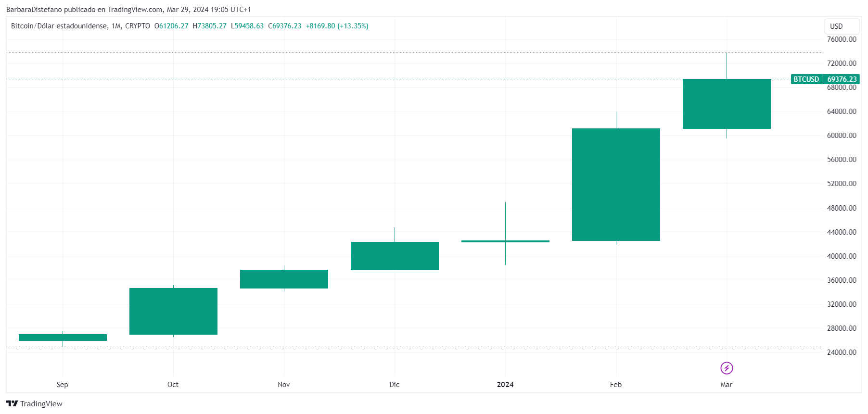
Task: Click the 60000.00 price axis label
Action: coord(842,136)
